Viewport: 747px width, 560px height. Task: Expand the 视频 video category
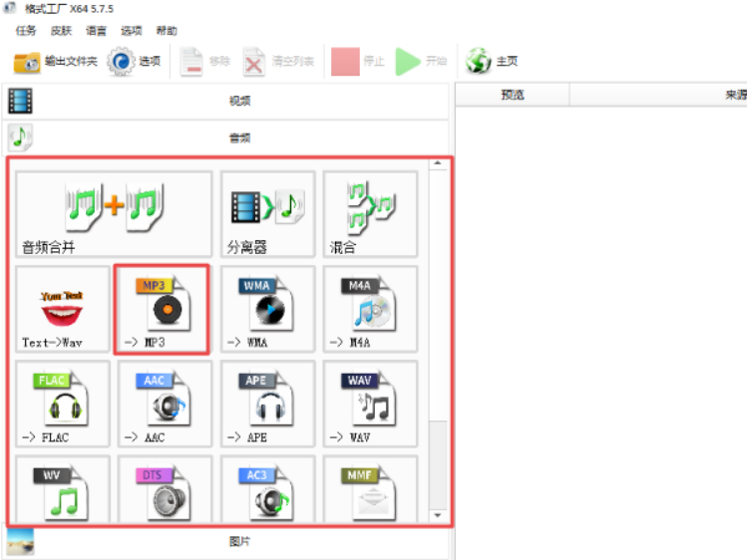tap(225, 101)
